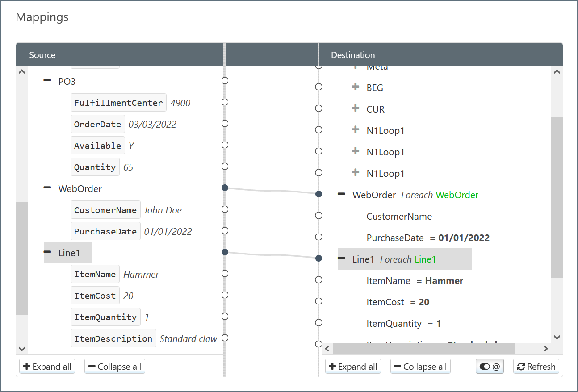
Task: Select the source Quantity field
Action: point(95,167)
